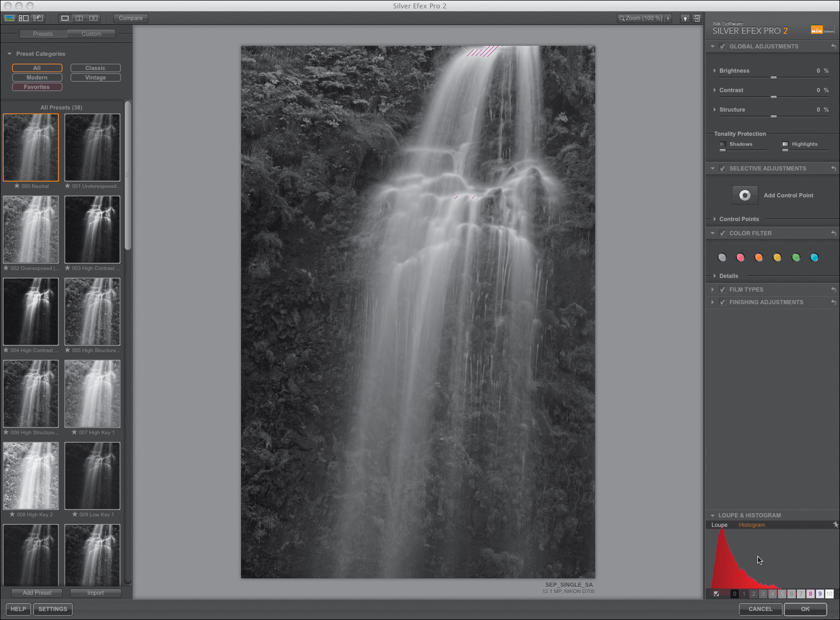The height and width of the screenshot is (620, 840).
Task: Confirm with the OK button
Action: coord(805,609)
